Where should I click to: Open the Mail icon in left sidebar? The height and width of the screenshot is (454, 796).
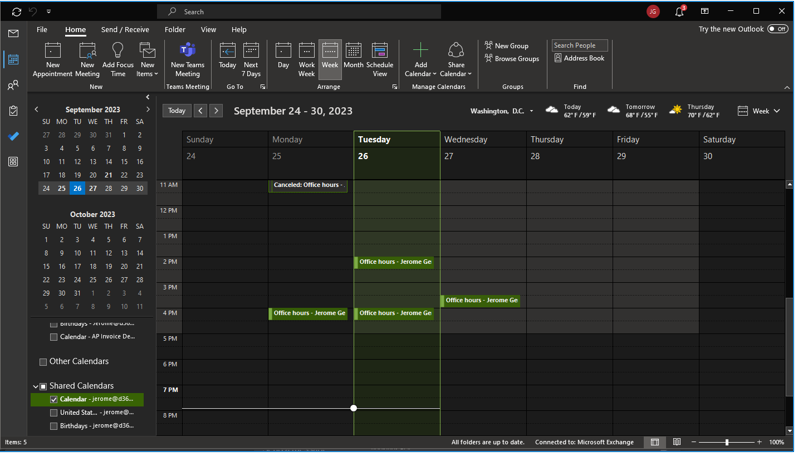click(13, 34)
